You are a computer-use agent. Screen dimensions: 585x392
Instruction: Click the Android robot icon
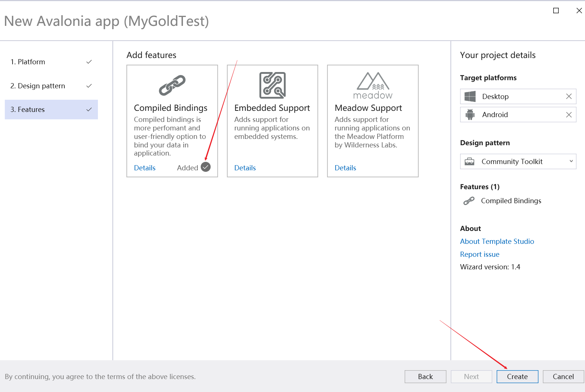(x=470, y=115)
